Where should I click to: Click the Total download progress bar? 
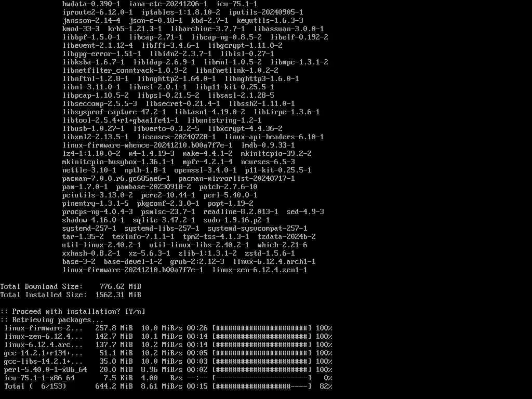[x=262, y=386]
